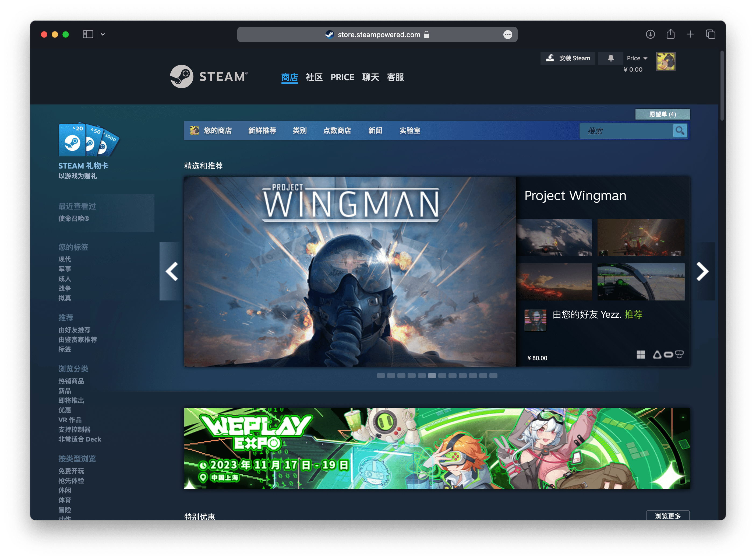Open the STEAM 礼物卡 link
This screenshot has width=756, height=560.
pyautogui.click(x=83, y=166)
